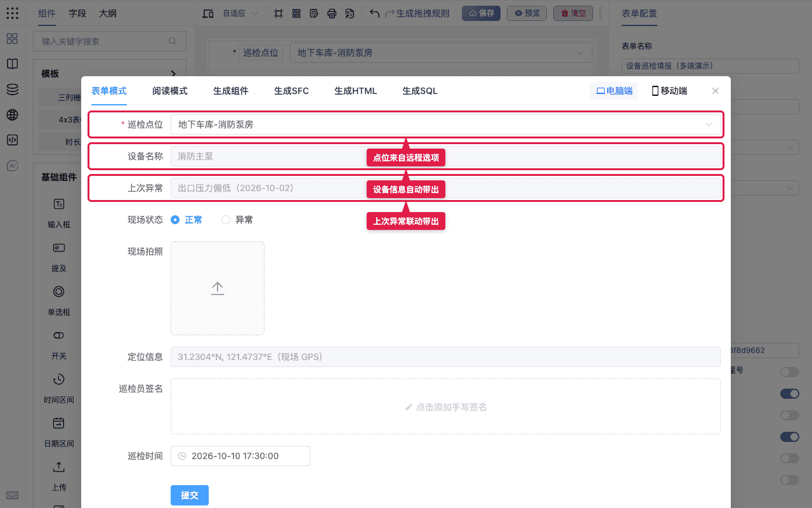Select the 正常 radio option
Viewport: 812px width, 508px height.
point(187,220)
